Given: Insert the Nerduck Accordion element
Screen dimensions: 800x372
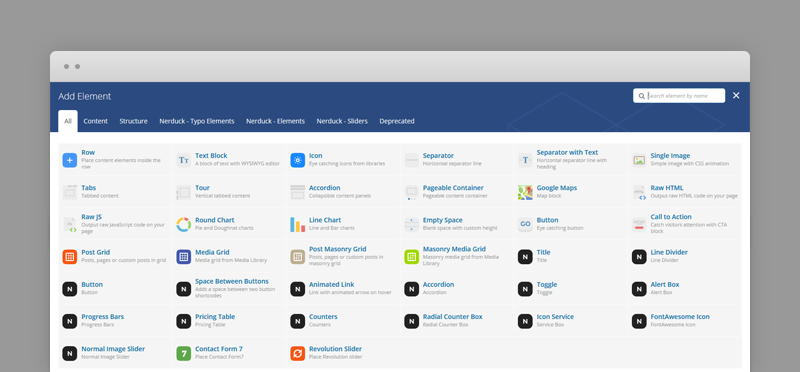Looking at the screenshot, I should pyautogui.click(x=457, y=288).
